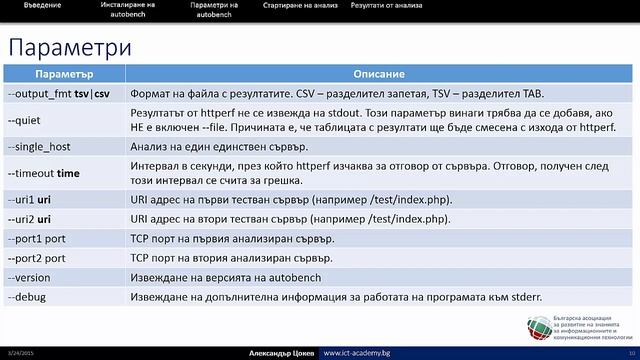Select 'Извеждане на версията на autobench' text
Screen dimensions: 640x360
(x=226, y=278)
